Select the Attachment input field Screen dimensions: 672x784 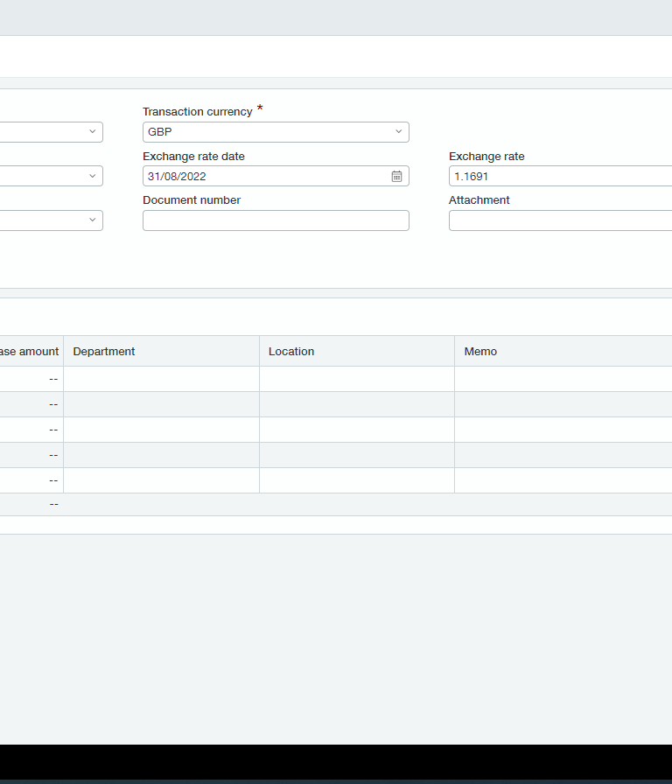[x=561, y=220]
